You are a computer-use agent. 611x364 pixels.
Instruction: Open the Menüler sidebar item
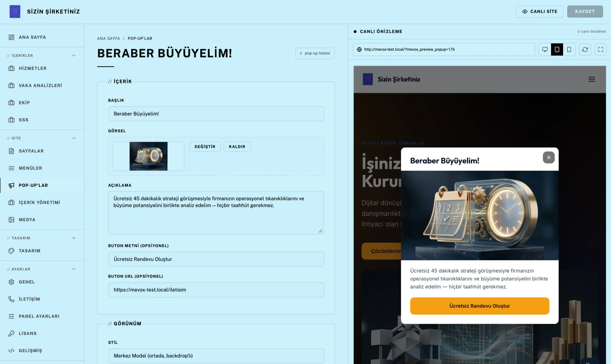point(42,168)
